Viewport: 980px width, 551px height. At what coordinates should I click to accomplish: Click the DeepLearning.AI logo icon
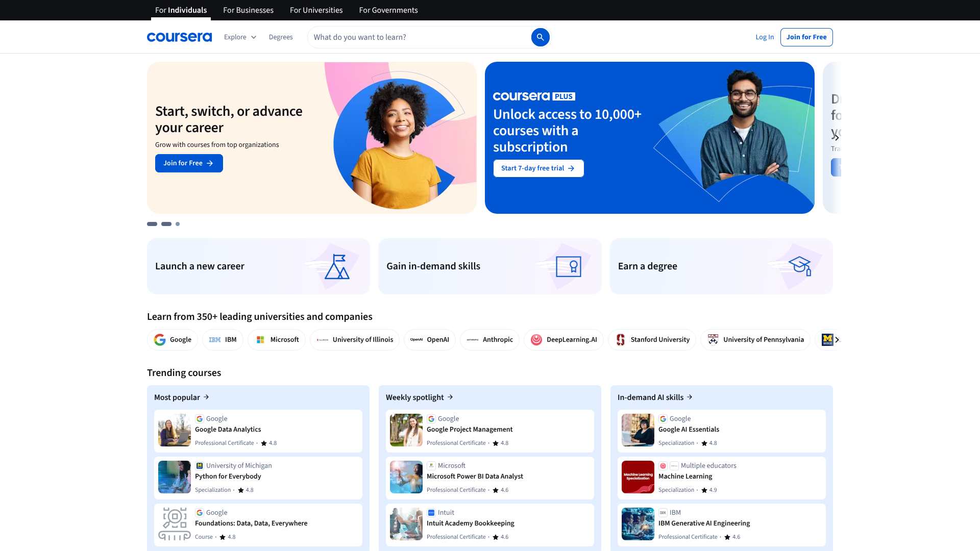click(536, 339)
